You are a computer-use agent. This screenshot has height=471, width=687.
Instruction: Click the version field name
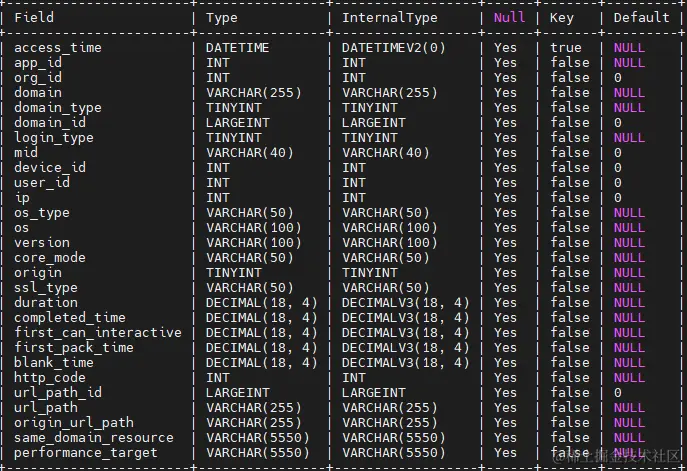tap(42, 242)
